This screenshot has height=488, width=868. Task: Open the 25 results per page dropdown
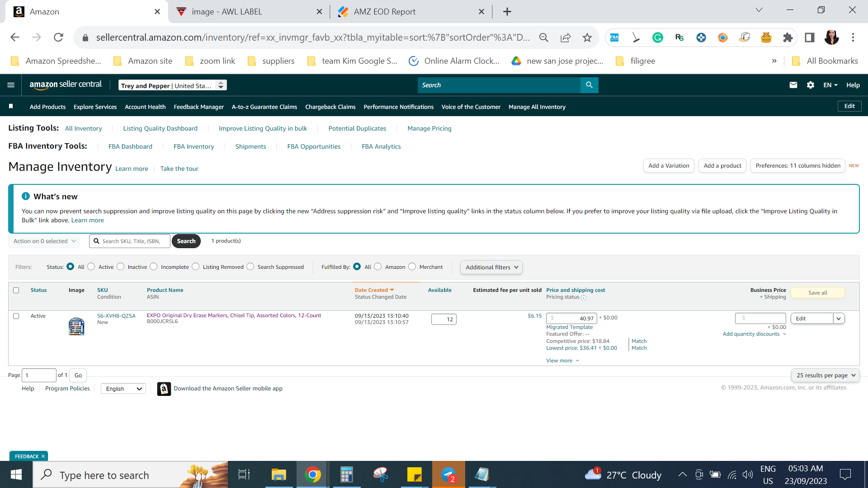[826, 375]
